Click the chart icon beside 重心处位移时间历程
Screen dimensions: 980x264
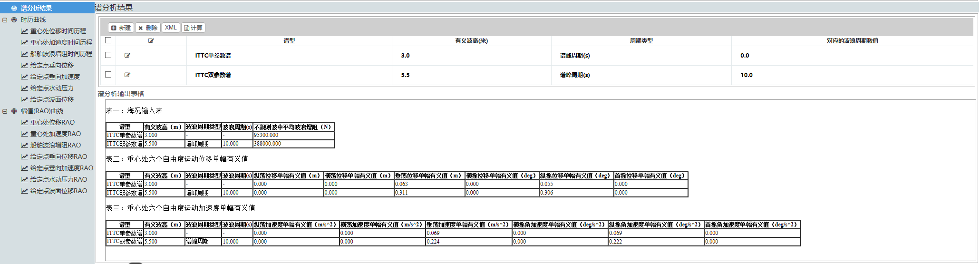click(24, 31)
